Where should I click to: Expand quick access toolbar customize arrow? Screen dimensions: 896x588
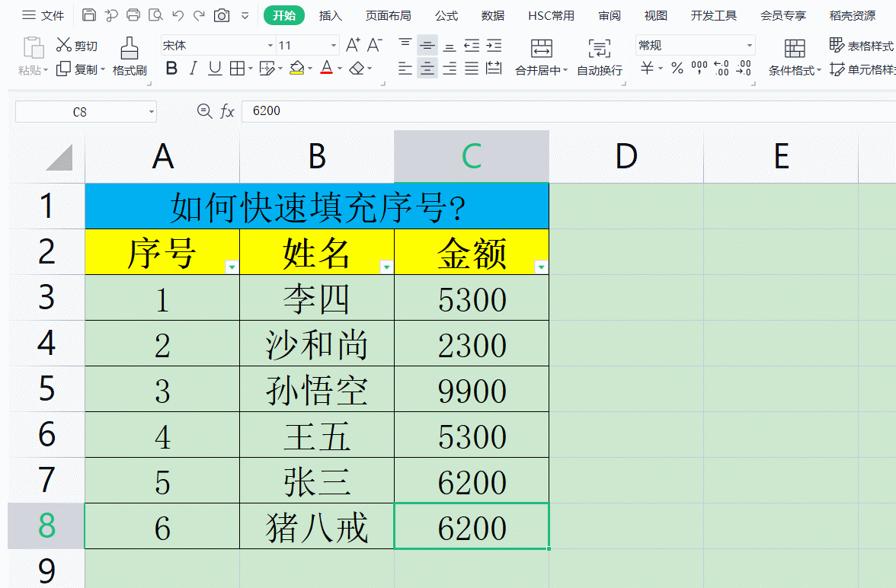[x=245, y=15]
